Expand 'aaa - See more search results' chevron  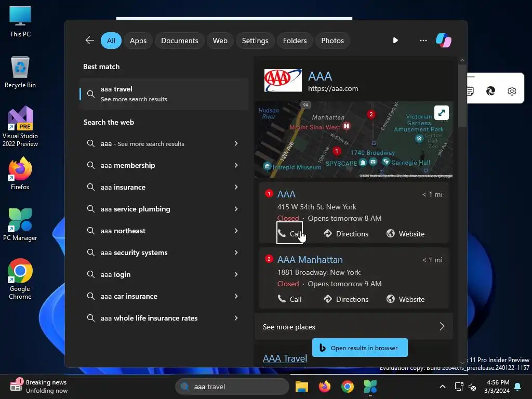click(x=236, y=143)
